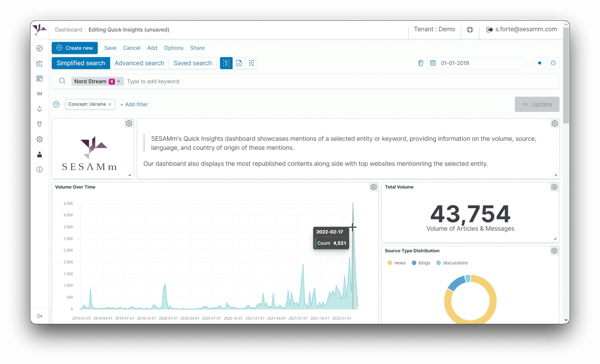Click the blue dot button beside date
This screenshot has height=364, width=600.
pyautogui.click(x=540, y=63)
